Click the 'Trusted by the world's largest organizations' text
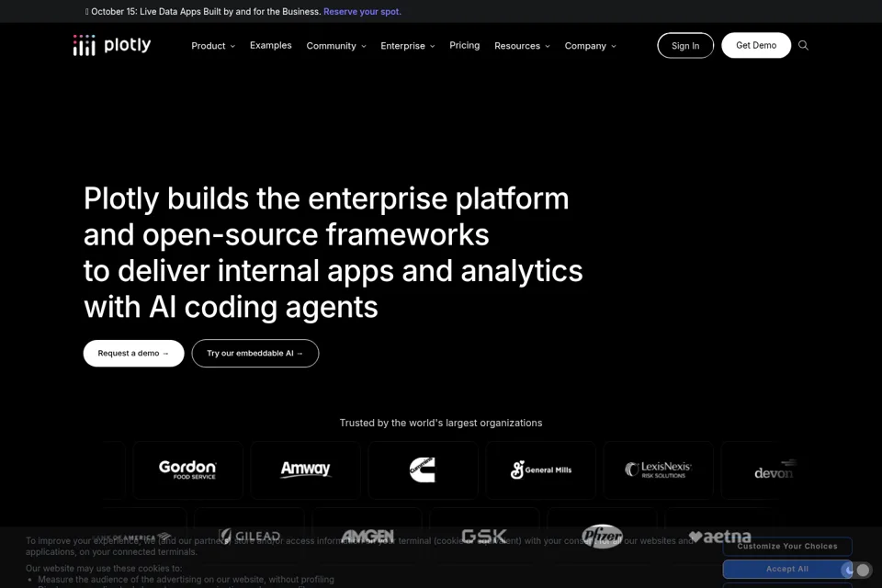882x588 pixels. pyautogui.click(x=441, y=423)
